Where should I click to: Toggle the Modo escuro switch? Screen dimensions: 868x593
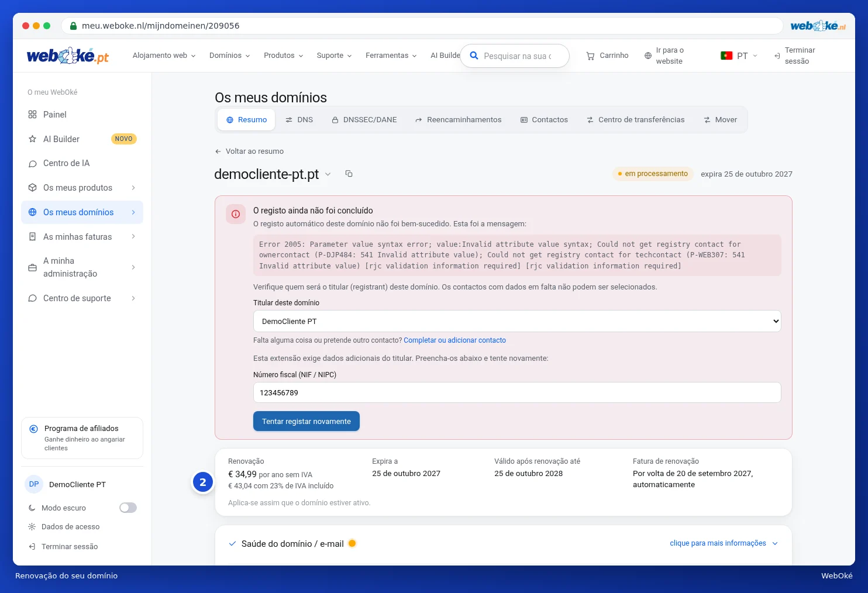(x=128, y=508)
